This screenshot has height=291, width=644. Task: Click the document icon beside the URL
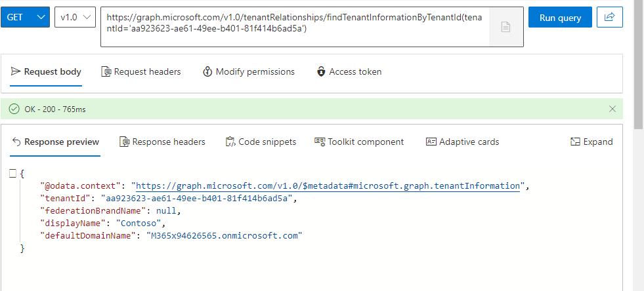505,27
